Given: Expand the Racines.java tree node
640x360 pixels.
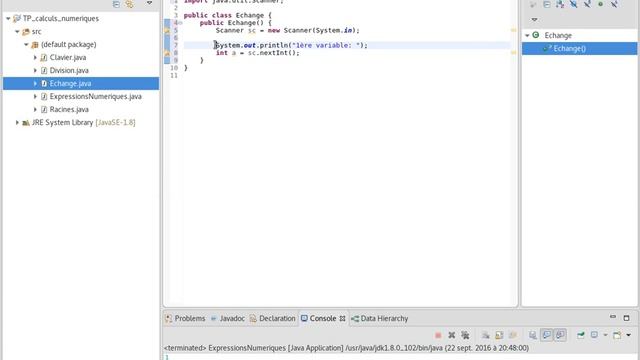Looking at the screenshot, I should [x=35, y=109].
